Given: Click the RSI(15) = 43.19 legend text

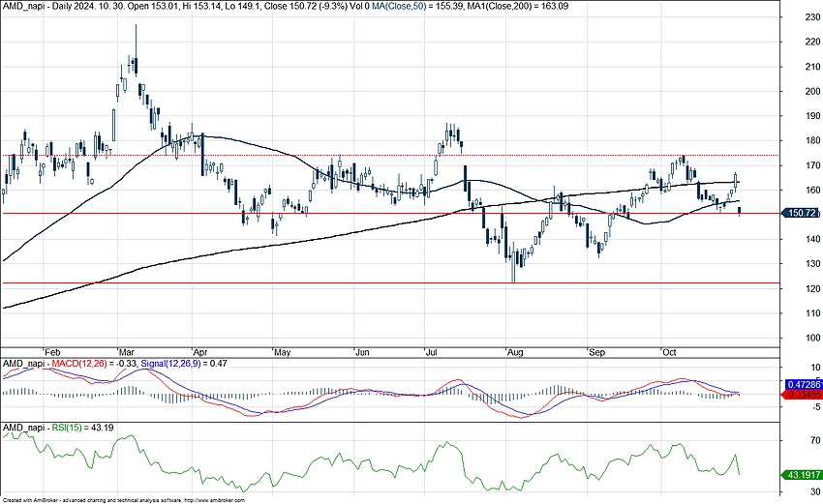Looking at the screenshot, I should tap(82, 428).
